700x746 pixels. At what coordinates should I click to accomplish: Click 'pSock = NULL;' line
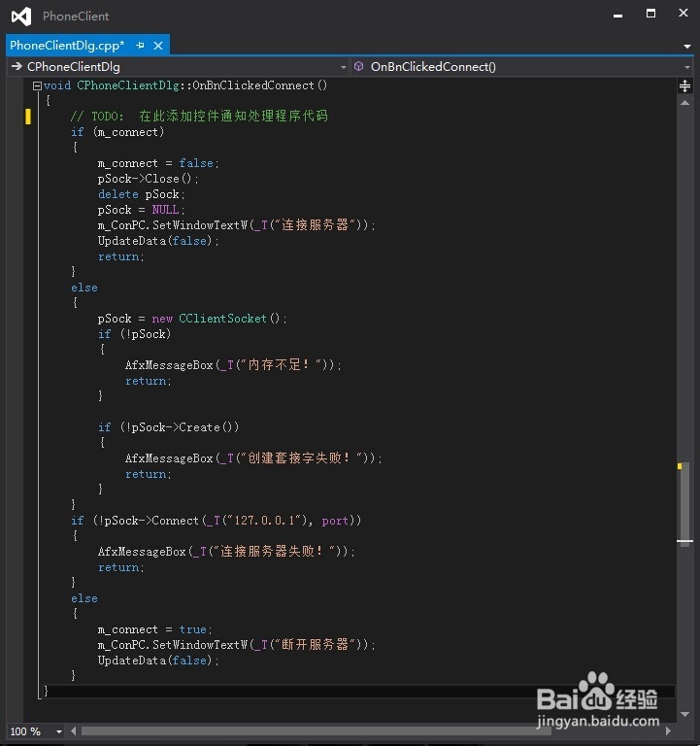[x=141, y=210]
